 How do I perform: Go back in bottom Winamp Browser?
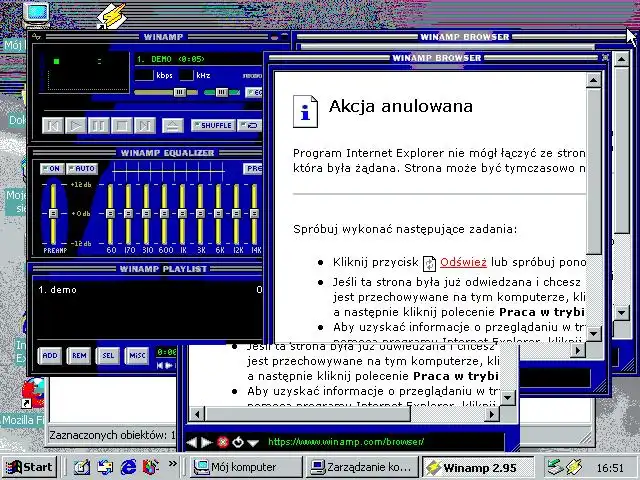tap(191, 442)
